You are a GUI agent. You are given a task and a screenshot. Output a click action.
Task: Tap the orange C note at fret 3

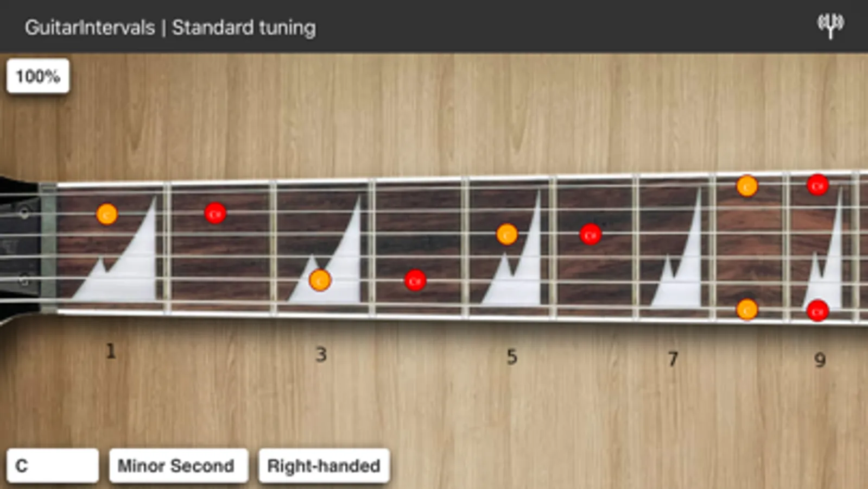(x=320, y=281)
